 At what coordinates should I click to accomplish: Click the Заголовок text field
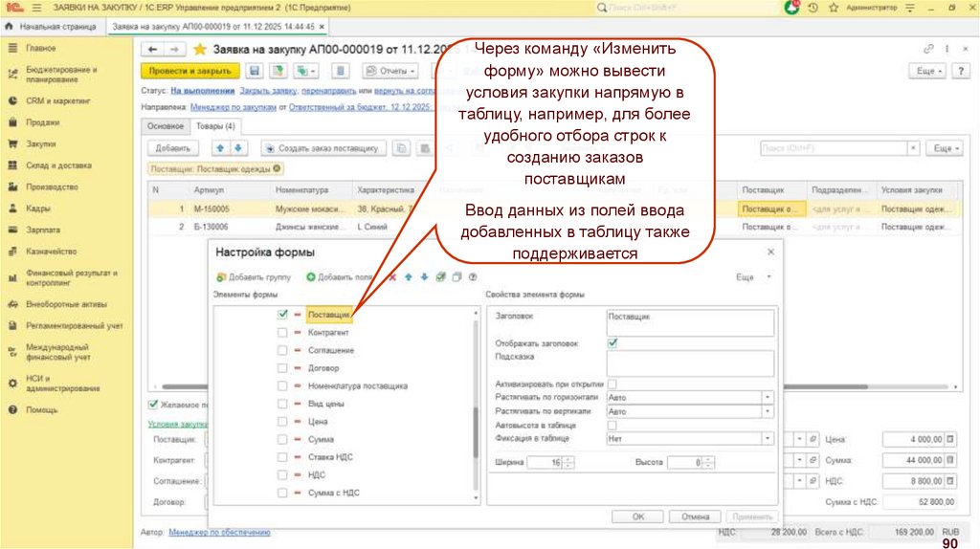click(x=690, y=323)
